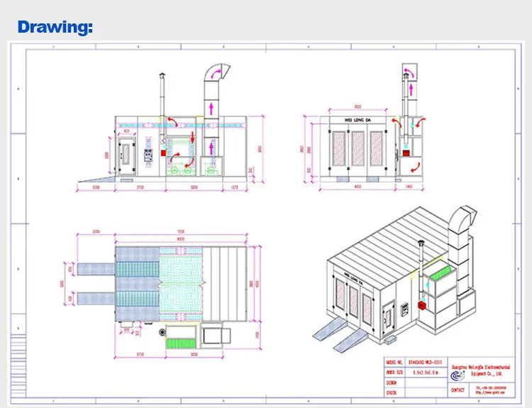Click the "MODEL NO." label in title block

point(394,361)
